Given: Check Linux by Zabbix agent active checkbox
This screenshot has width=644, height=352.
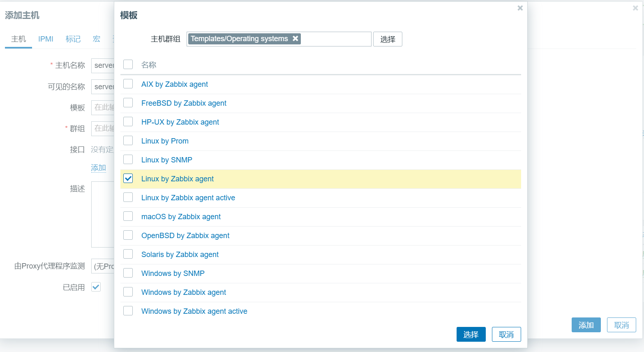Looking at the screenshot, I should pyautogui.click(x=128, y=197).
